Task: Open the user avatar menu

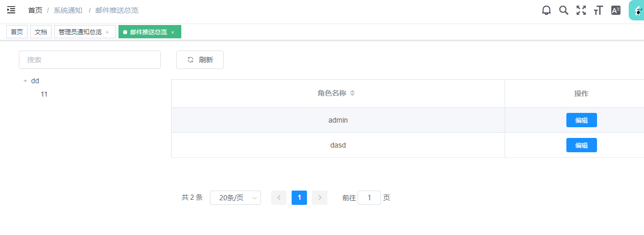Action: click(637, 10)
